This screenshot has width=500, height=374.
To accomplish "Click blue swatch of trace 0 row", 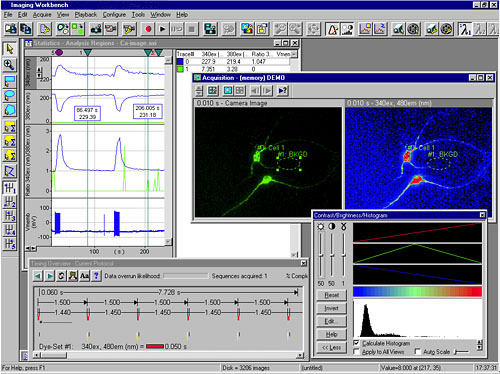I will (180, 62).
